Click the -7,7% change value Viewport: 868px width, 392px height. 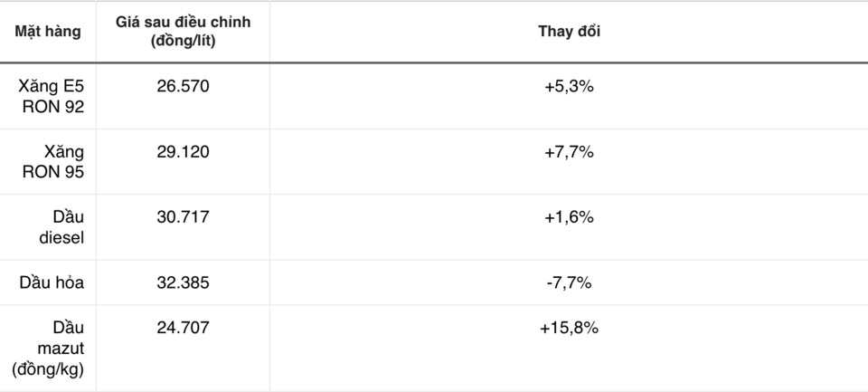click(569, 282)
